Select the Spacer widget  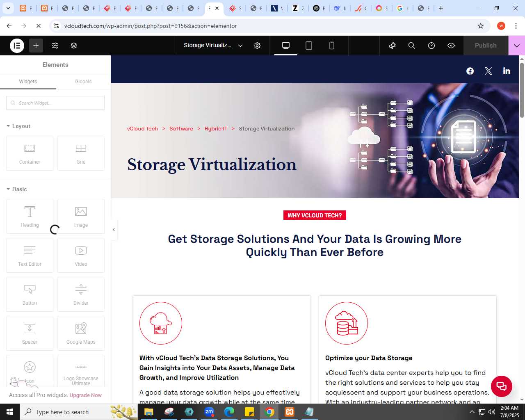(x=30, y=333)
